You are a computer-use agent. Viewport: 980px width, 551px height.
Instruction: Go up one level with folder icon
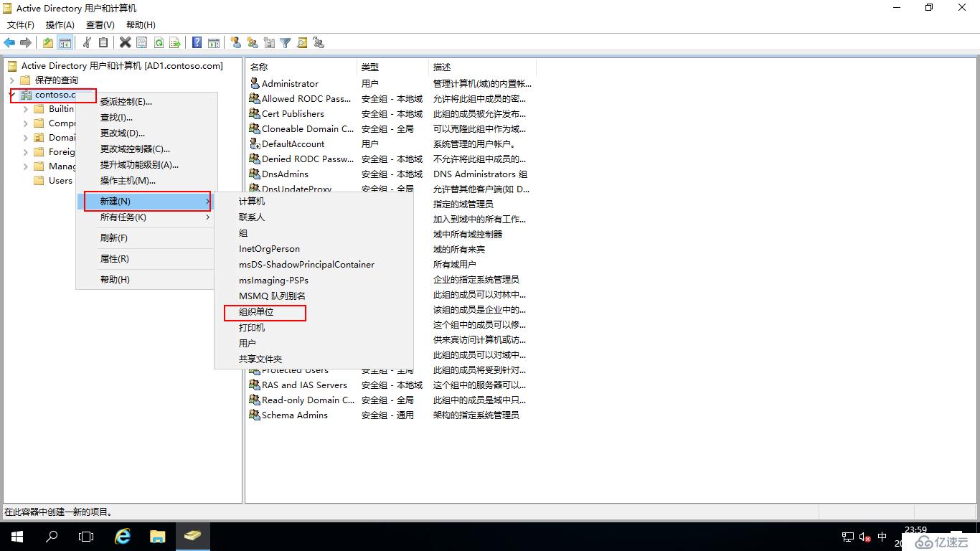click(47, 43)
